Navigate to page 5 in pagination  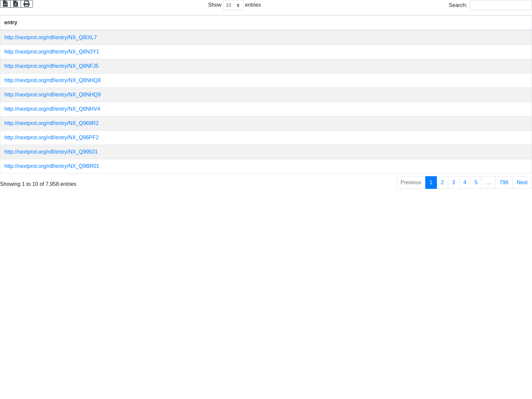476,183
